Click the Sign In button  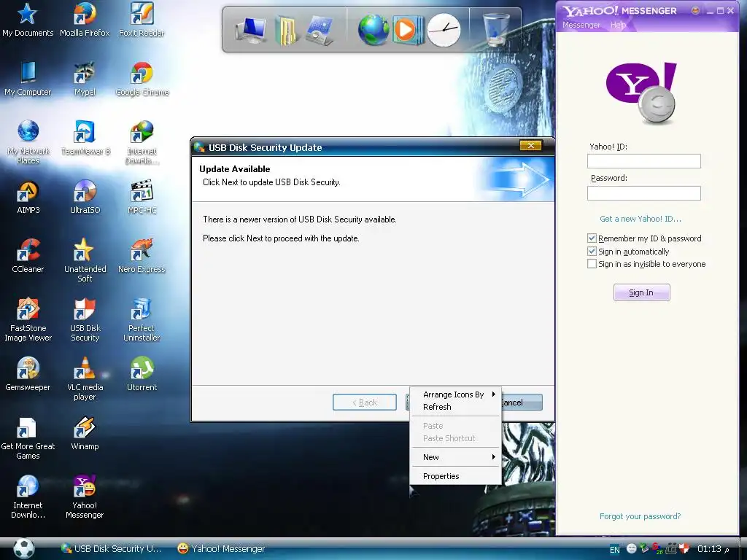tap(641, 292)
